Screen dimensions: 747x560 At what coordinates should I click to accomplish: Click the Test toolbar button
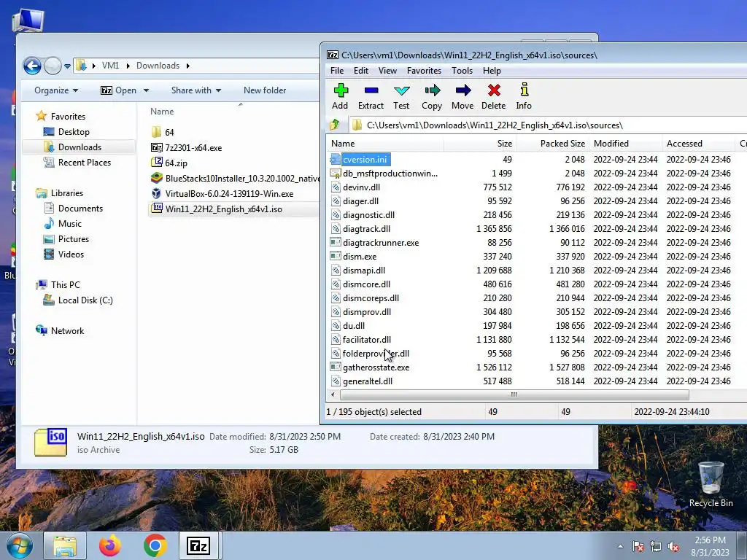click(x=401, y=97)
